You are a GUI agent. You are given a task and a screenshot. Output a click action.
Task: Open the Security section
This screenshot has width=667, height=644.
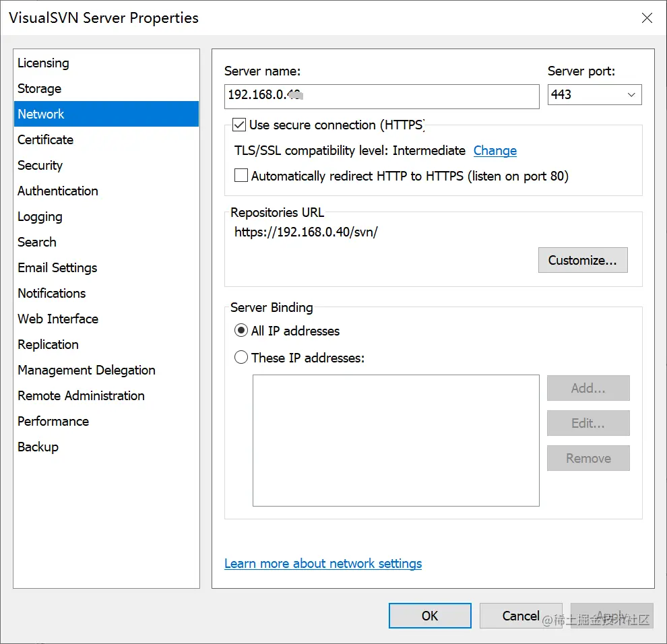point(106,165)
